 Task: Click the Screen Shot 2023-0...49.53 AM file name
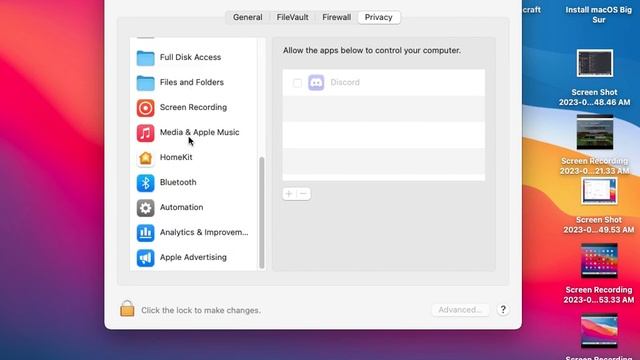(599, 224)
